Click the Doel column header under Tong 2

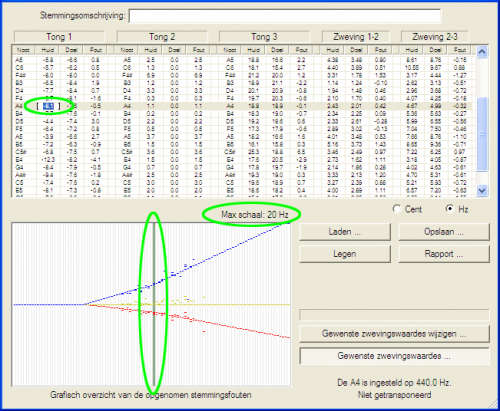tap(174, 50)
